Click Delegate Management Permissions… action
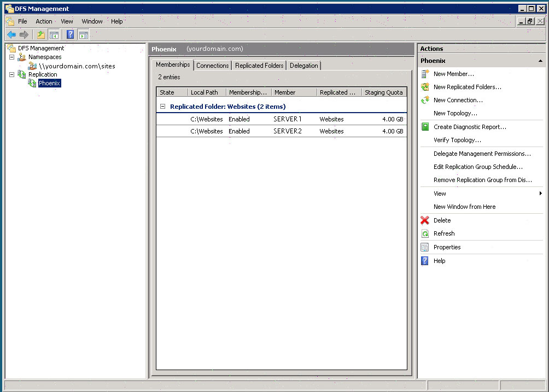 [x=482, y=154]
